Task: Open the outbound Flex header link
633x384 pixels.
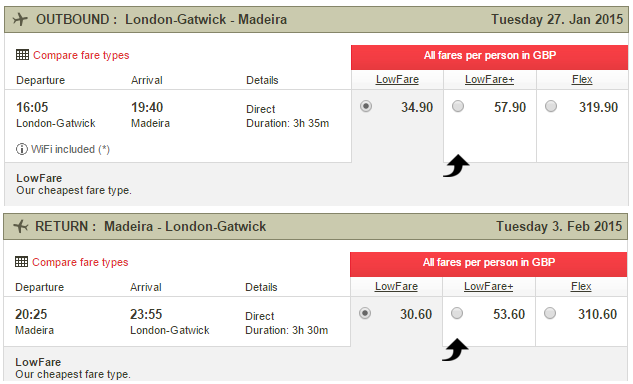Action: (582, 80)
